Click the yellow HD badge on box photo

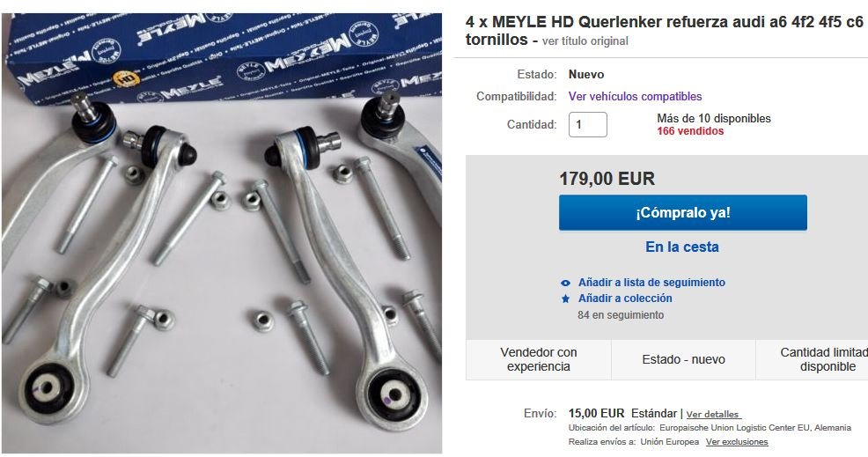[126, 79]
